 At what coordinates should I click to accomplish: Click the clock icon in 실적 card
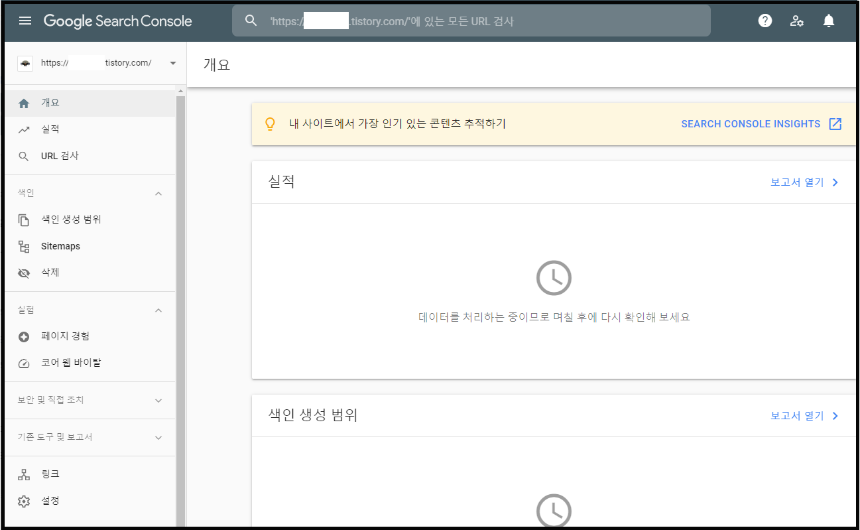(x=553, y=278)
